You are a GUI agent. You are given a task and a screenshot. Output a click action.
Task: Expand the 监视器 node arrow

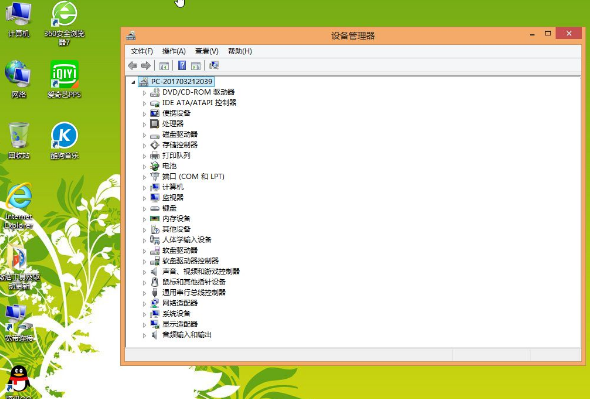(144, 198)
